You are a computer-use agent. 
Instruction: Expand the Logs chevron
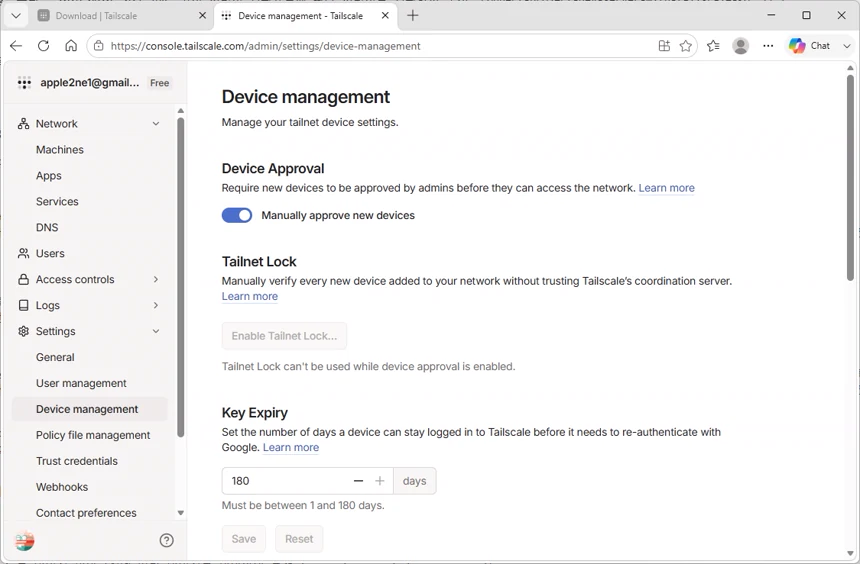click(x=156, y=305)
